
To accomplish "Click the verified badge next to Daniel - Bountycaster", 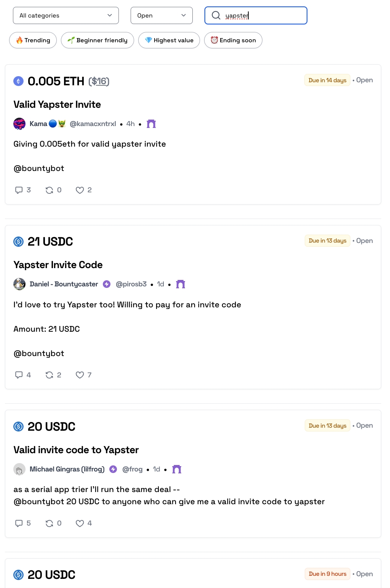I will coord(107,284).
